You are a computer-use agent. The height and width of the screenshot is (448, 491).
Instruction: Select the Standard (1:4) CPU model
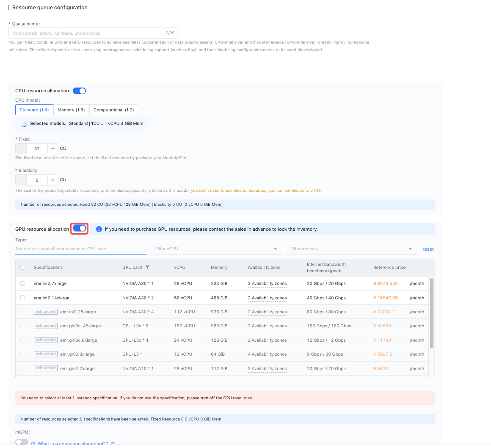(34, 110)
